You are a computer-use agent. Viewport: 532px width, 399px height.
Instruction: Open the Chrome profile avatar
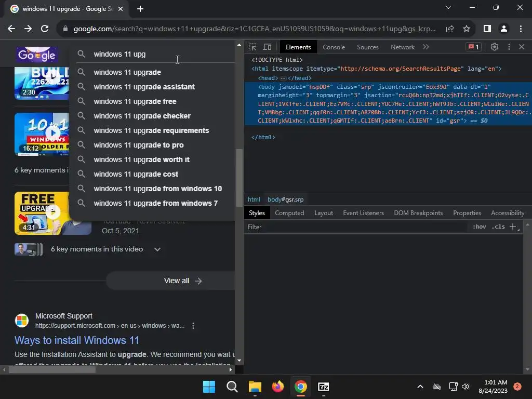coord(504,29)
